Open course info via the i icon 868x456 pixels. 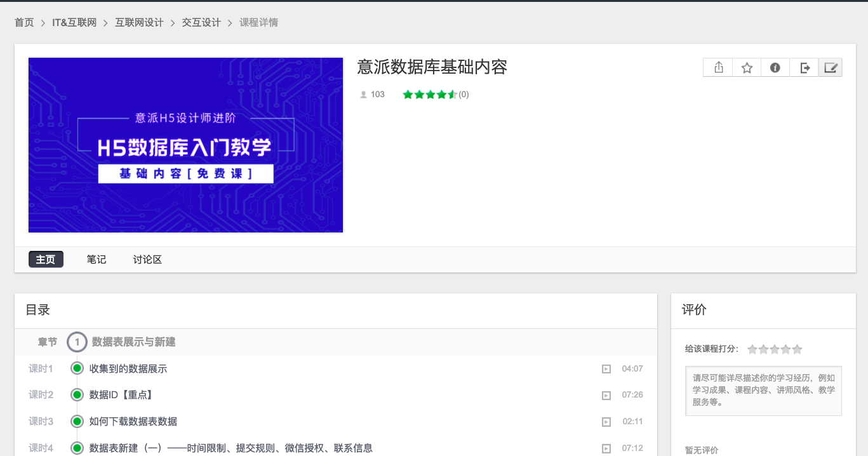[775, 68]
